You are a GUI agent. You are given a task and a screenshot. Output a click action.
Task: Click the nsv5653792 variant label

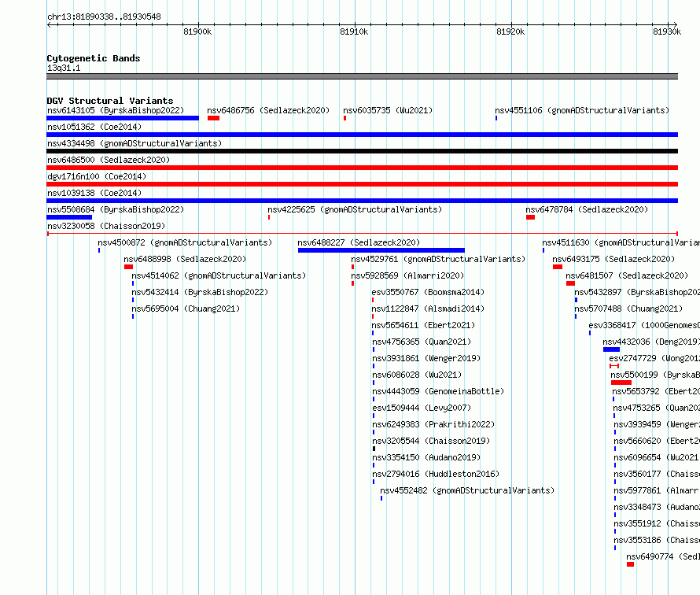coord(656,391)
